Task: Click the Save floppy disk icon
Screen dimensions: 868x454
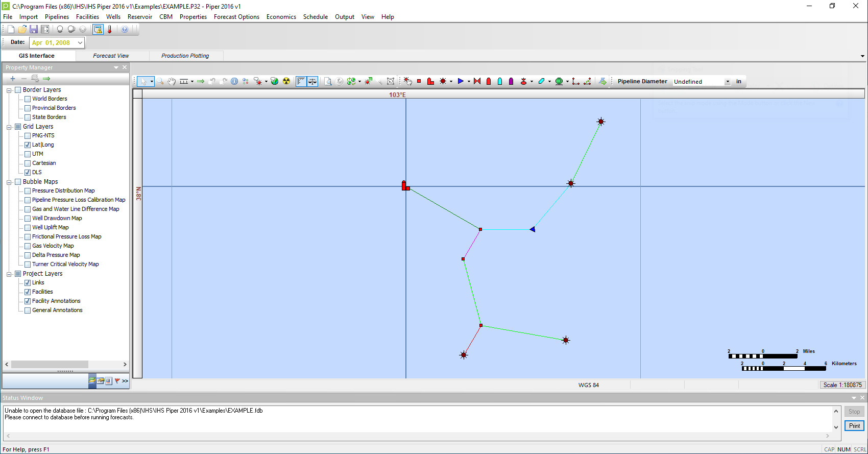Action: [x=34, y=30]
